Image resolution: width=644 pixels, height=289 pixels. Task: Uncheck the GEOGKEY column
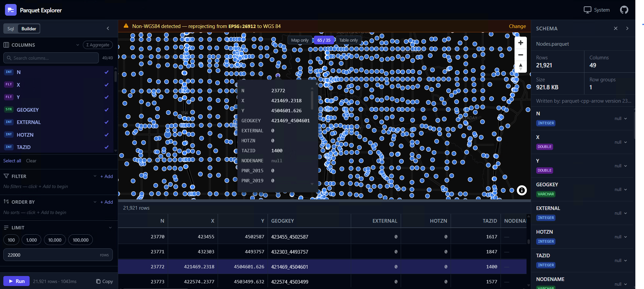pos(107,110)
